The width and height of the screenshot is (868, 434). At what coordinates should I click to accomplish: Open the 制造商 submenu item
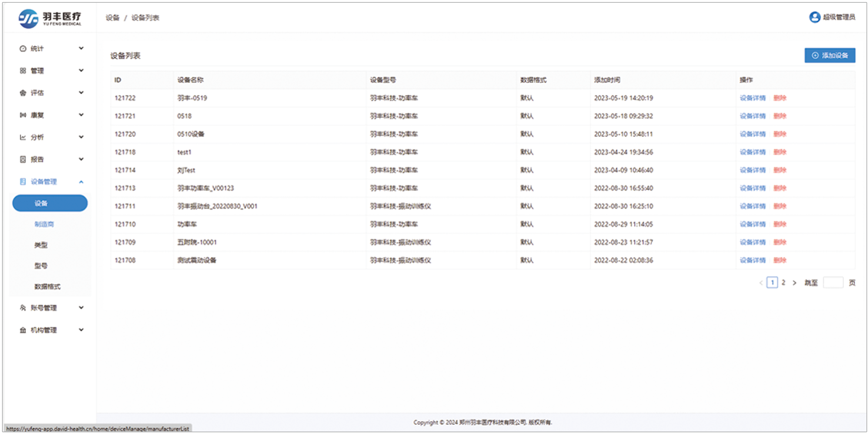44,224
